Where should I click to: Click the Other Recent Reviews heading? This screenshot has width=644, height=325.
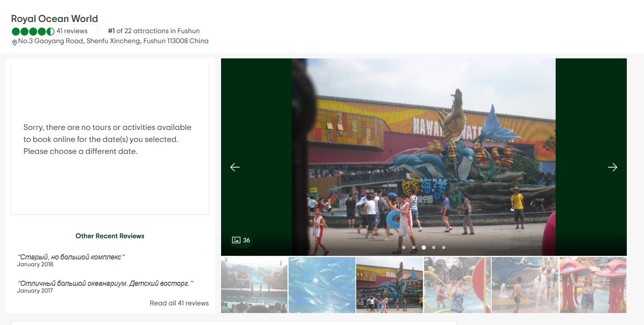pos(110,236)
